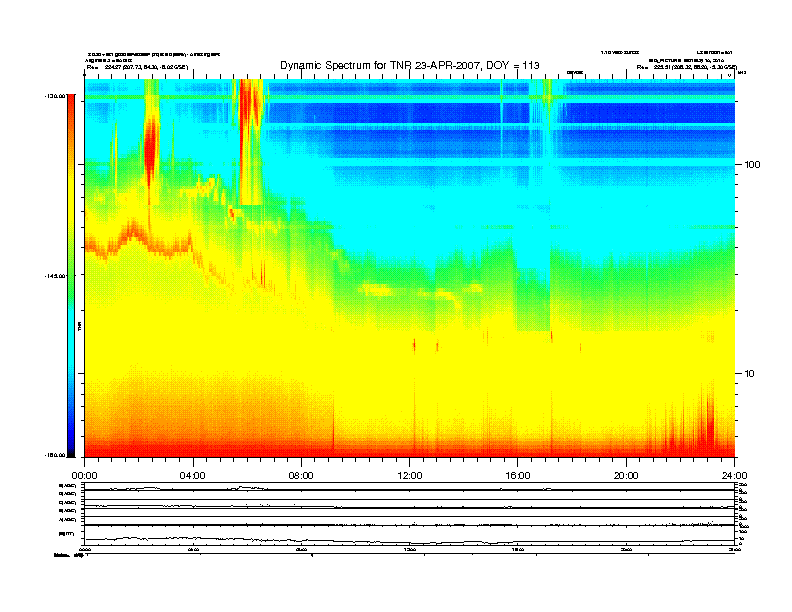Click the -145.00 color scale label

tap(55, 276)
